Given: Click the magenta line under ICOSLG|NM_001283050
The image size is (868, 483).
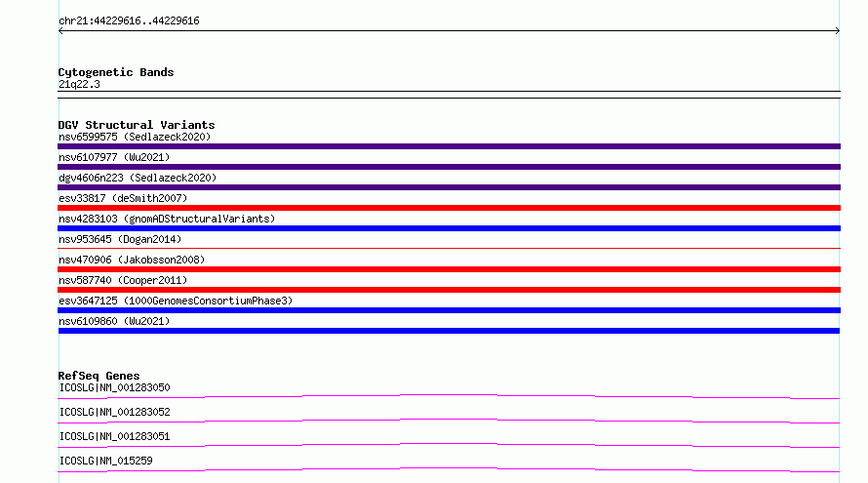Looking at the screenshot, I should tap(449, 396).
